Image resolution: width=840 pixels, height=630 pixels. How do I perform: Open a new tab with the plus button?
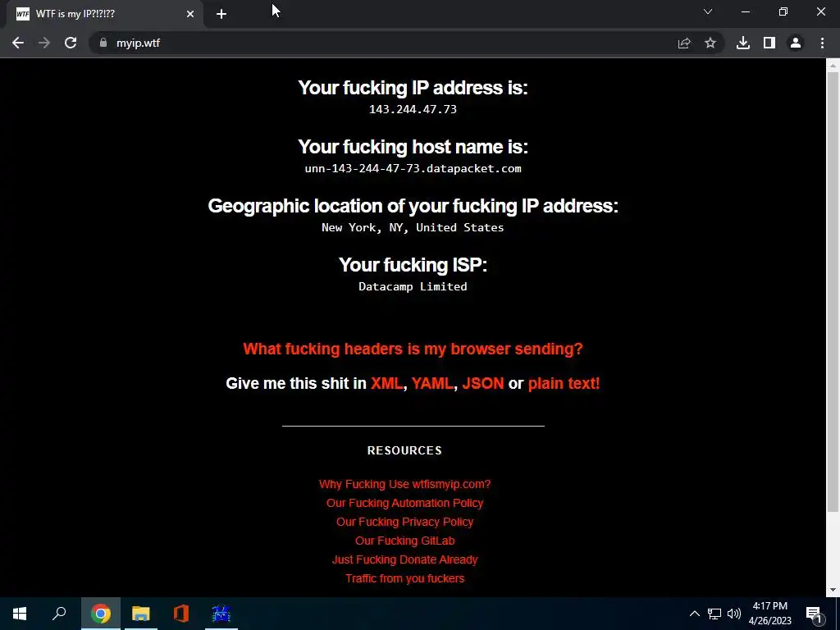[x=221, y=14]
